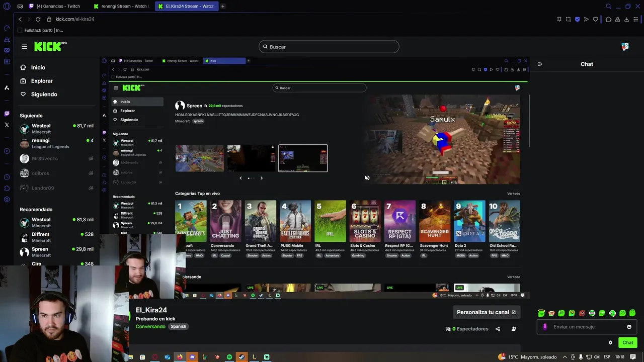Open browser downloads

(626, 19)
